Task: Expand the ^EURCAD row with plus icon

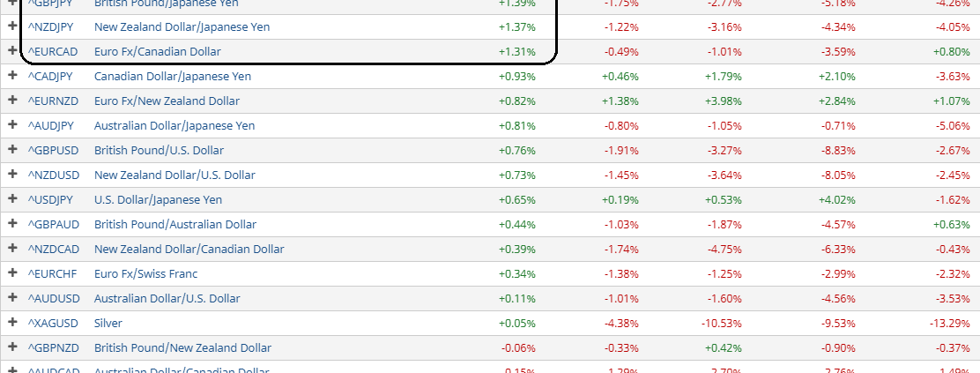Action: (12, 51)
